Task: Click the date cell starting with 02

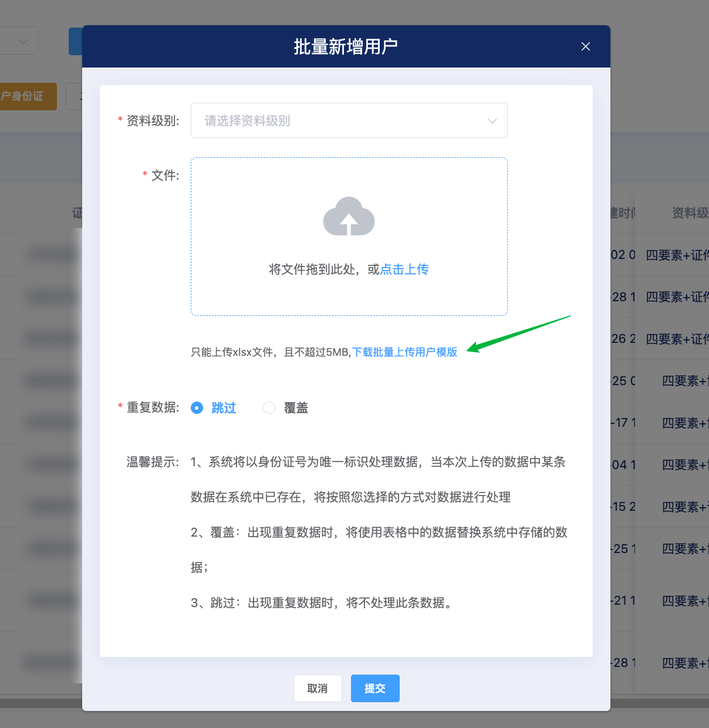Action: pos(623,255)
